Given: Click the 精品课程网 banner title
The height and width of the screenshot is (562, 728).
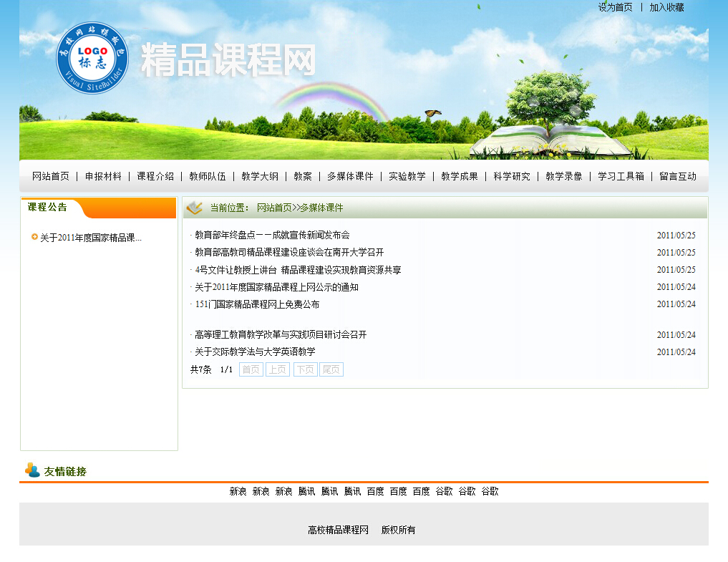Looking at the screenshot, I should tap(228, 60).
